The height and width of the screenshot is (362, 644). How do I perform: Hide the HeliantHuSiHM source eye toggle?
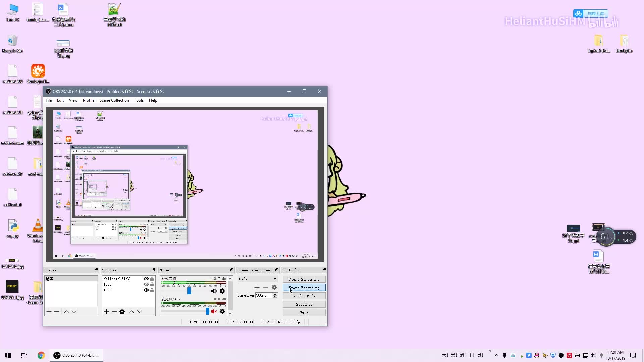tap(146, 279)
